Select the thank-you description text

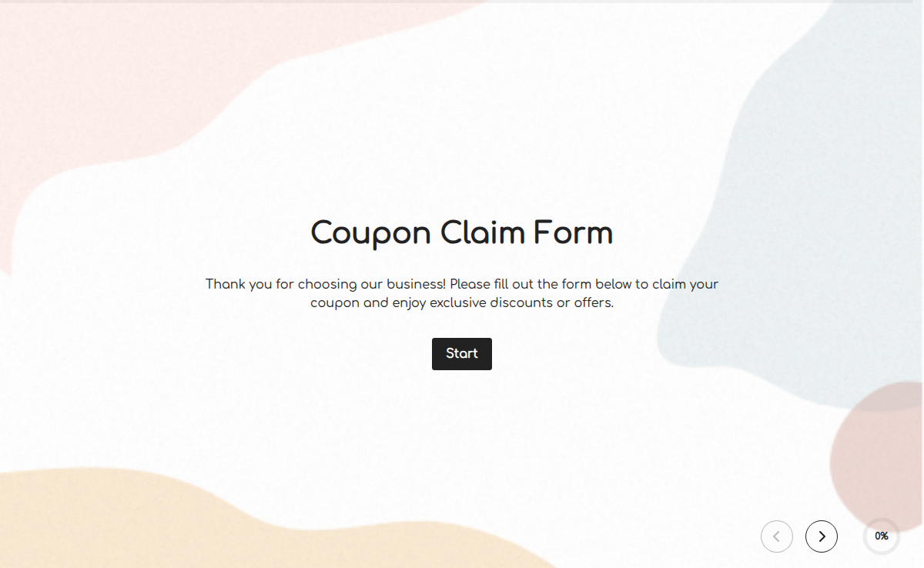tap(461, 292)
